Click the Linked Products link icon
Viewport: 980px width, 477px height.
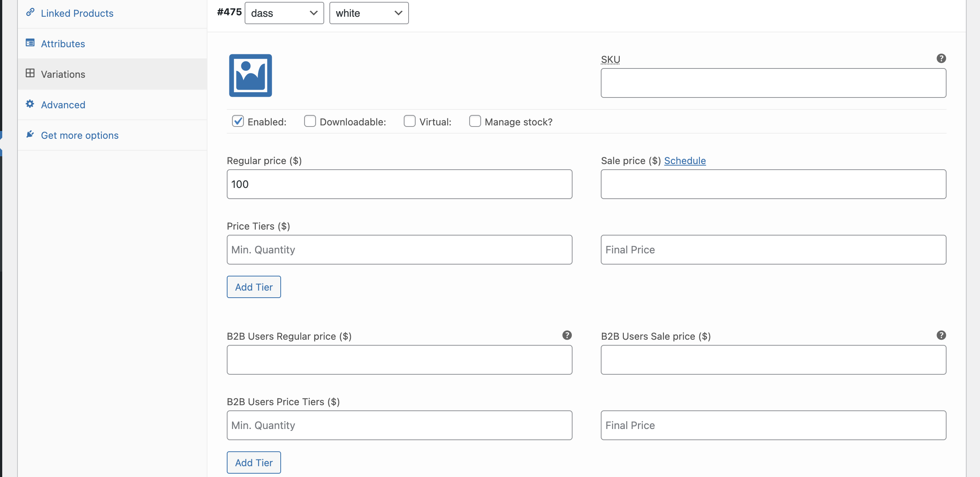30,12
